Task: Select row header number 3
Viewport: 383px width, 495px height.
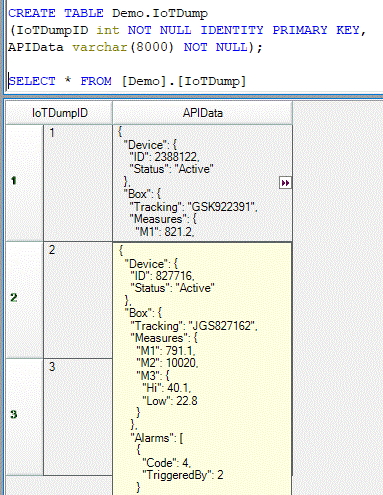Action: coord(24,417)
